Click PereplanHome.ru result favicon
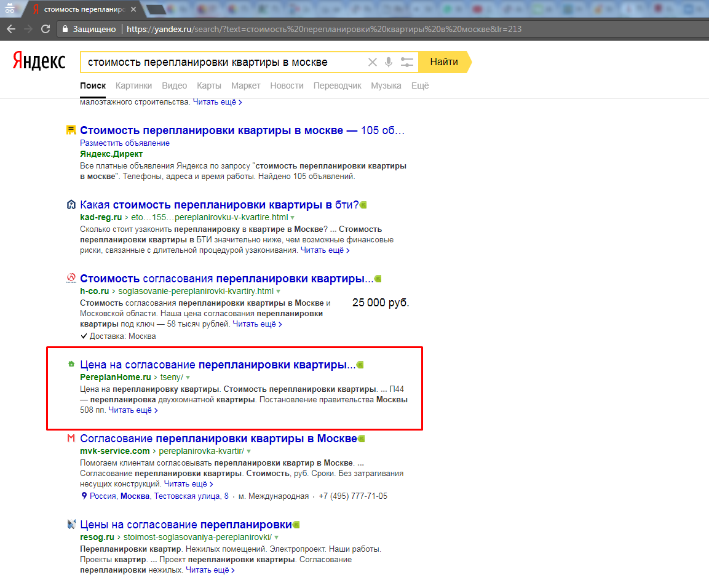 click(x=71, y=364)
